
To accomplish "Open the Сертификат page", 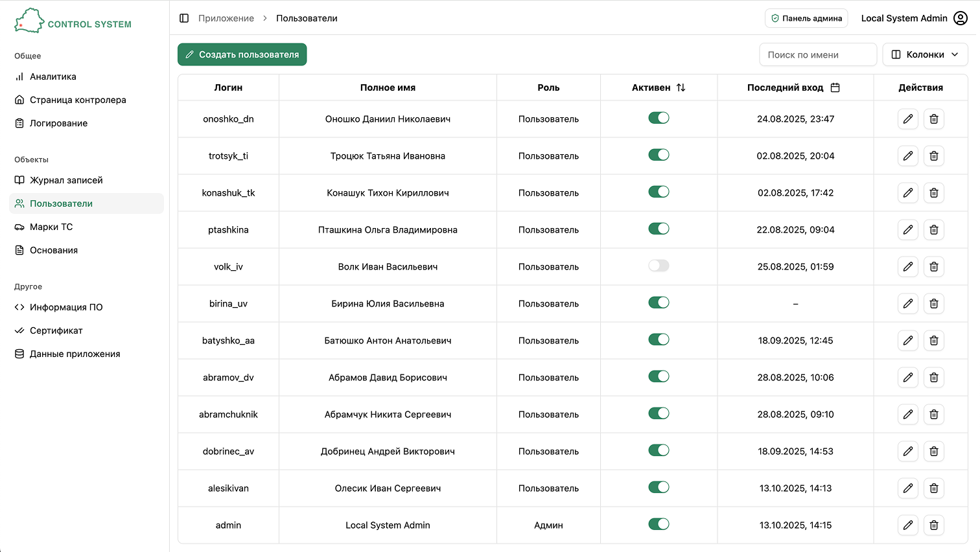I will tap(86, 330).
